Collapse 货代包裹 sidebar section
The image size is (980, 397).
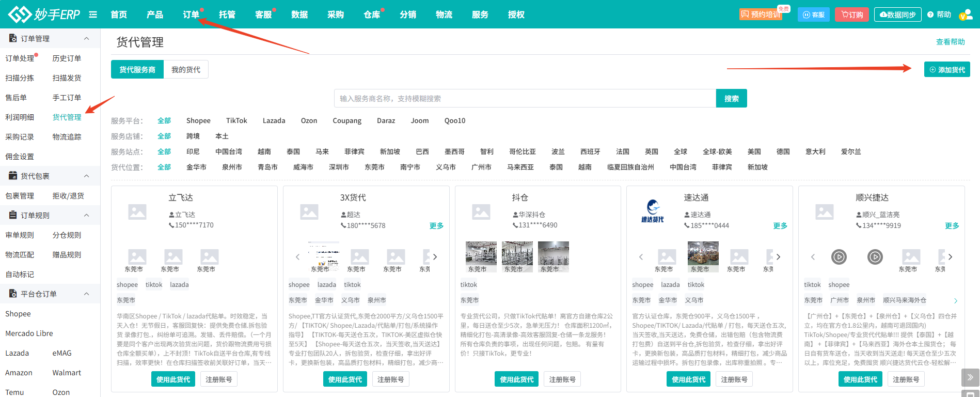[x=86, y=176]
